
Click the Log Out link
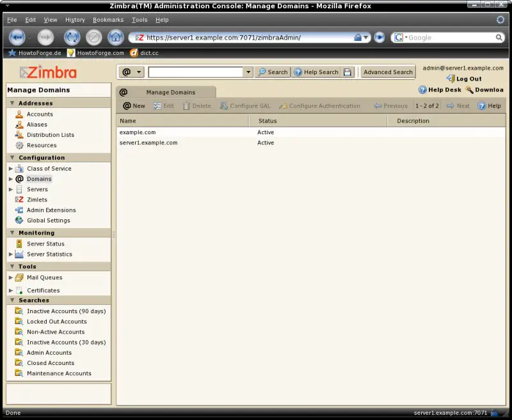click(x=464, y=79)
